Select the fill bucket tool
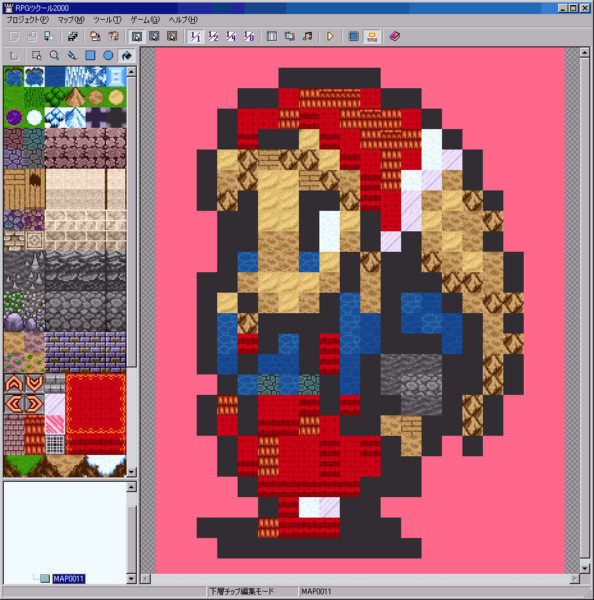 [127, 56]
